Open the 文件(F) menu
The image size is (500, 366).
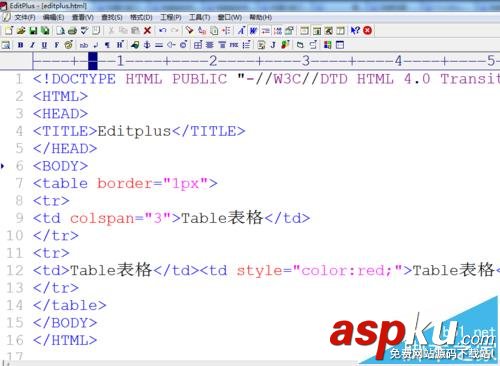pyautogui.click(x=25, y=17)
